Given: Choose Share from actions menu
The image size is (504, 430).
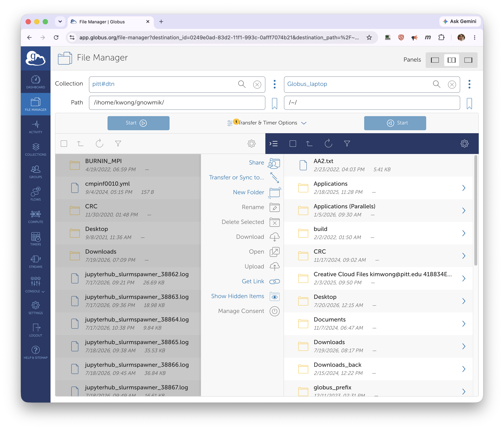Looking at the screenshot, I should [x=264, y=163].
